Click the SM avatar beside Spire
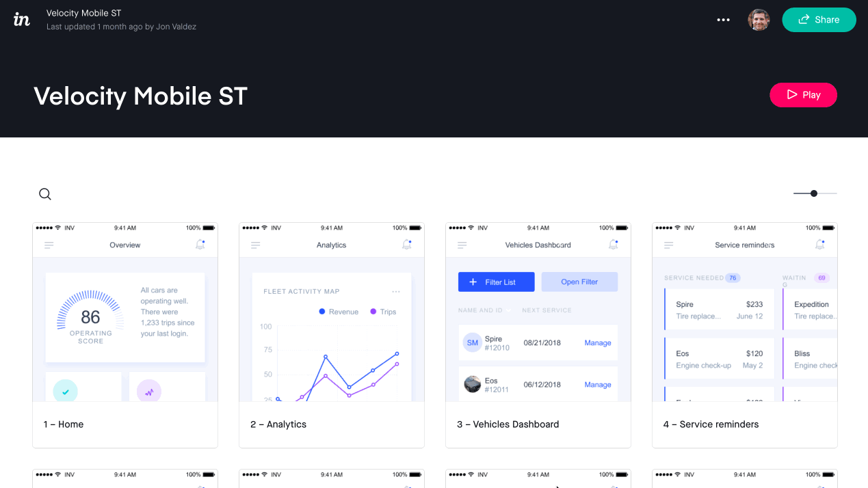 pyautogui.click(x=473, y=343)
